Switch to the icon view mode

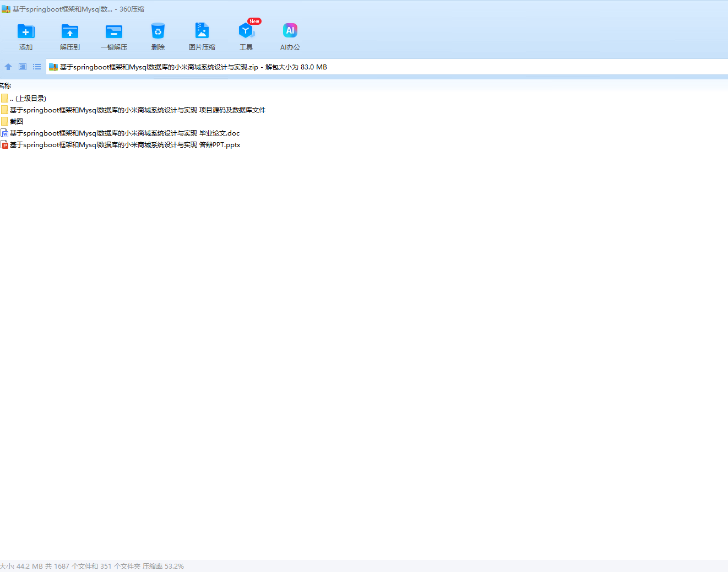point(23,67)
